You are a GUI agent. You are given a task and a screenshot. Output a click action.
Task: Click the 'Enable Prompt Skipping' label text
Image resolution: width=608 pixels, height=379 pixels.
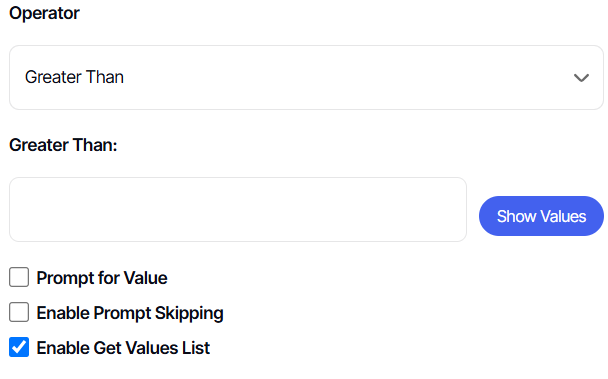point(130,313)
